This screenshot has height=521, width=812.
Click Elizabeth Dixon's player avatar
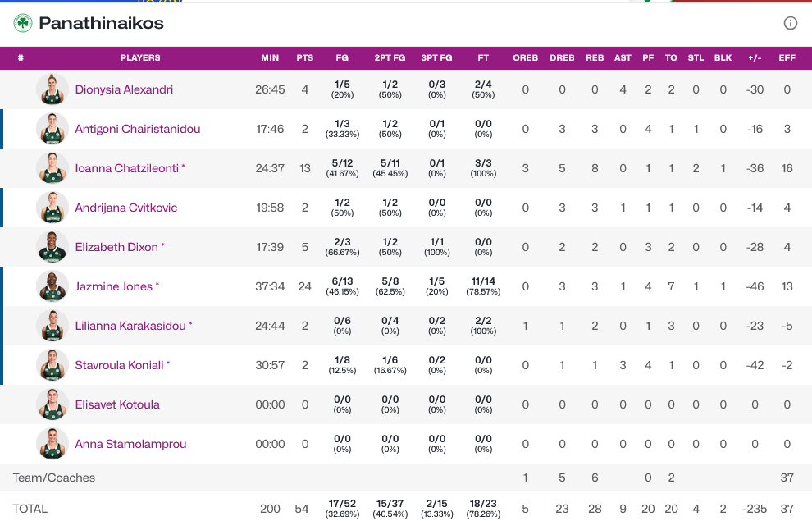tap(52, 247)
